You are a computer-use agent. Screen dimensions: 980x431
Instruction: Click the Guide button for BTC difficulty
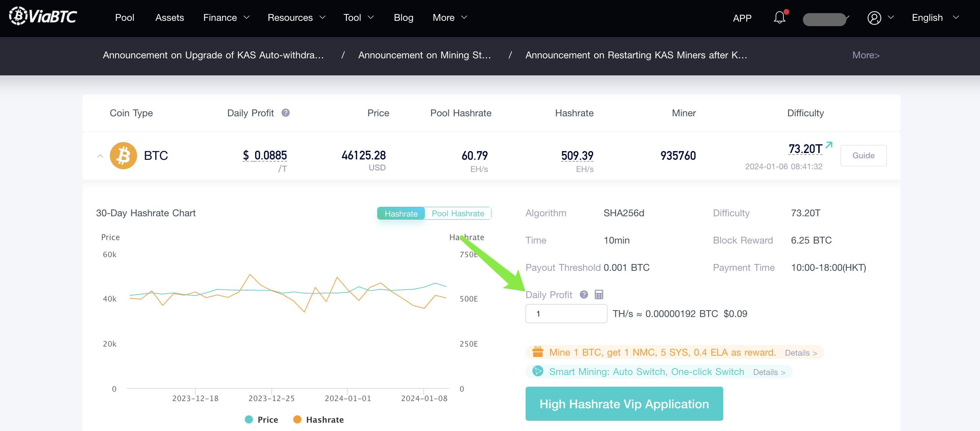pyautogui.click(x=864, y=155)
